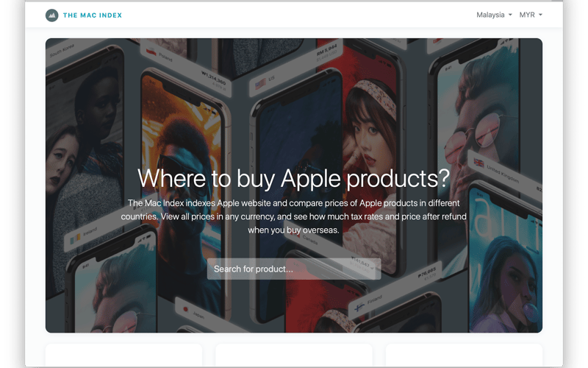
Task: Click the United Kingdom flag icon
Action: pyautogui.click(x=479, y=163)
